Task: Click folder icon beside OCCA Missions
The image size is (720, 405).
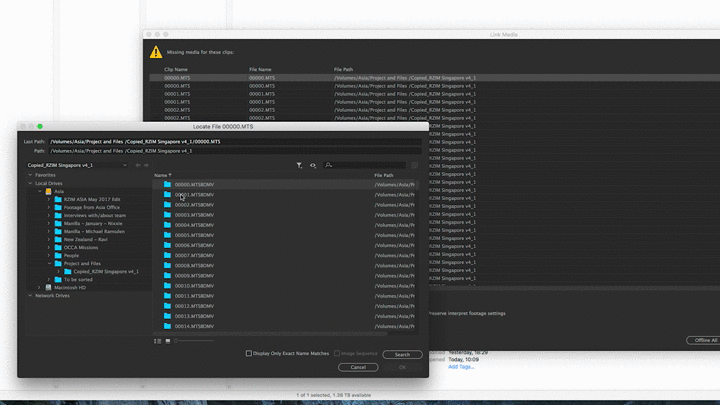Action: coord(58,248)
